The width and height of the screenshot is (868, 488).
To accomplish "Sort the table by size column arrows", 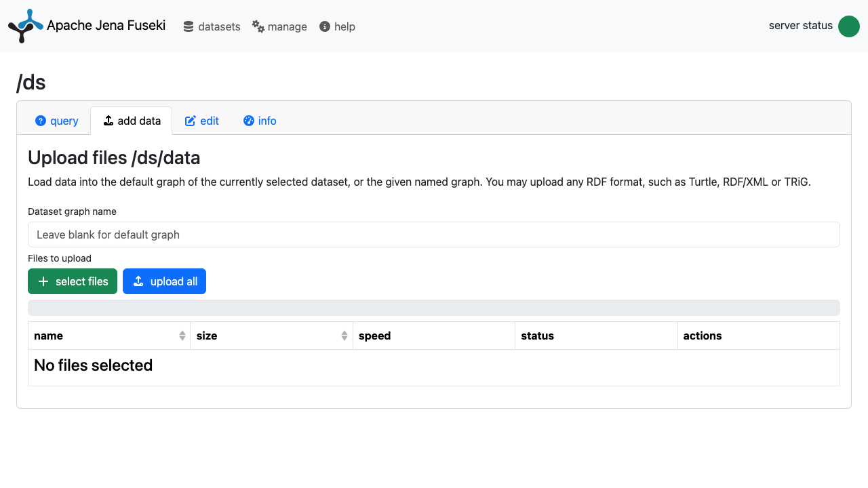I will point(344,335).
